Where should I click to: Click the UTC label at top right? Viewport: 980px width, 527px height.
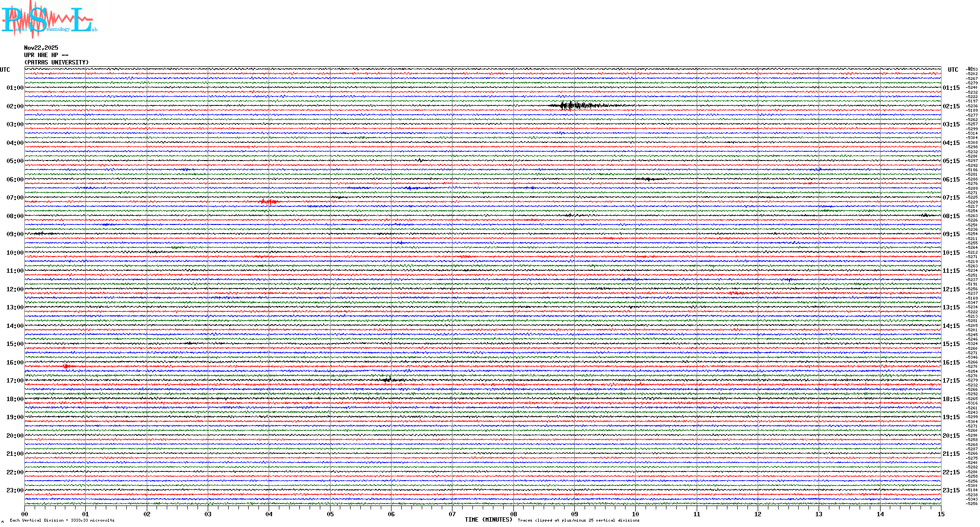(x=953, y=70)
